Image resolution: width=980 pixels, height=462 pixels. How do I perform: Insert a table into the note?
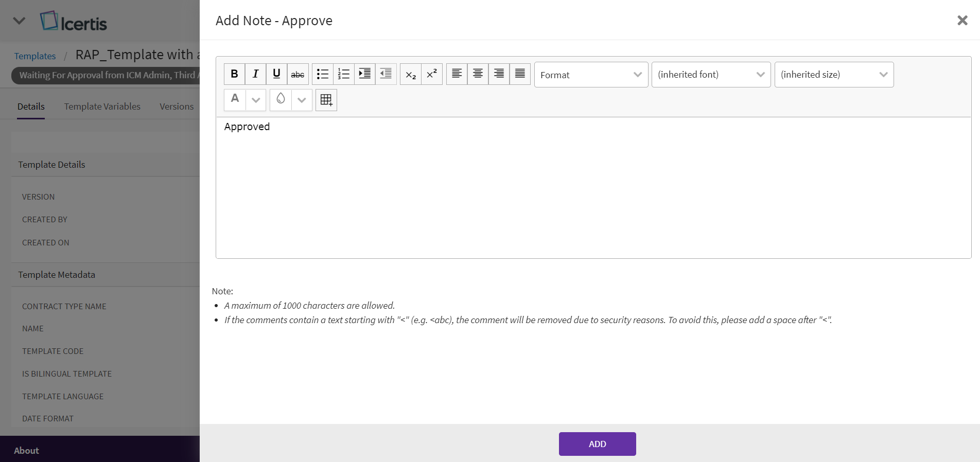pos(326,100)
